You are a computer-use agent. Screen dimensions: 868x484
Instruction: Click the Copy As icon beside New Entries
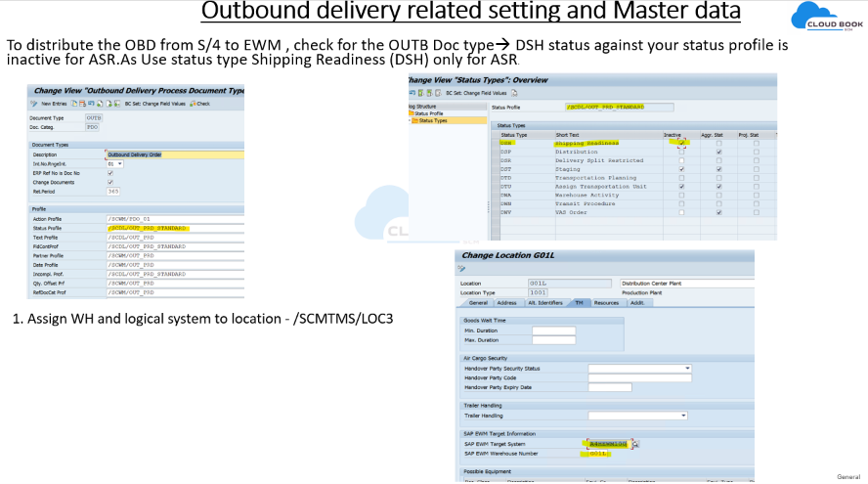click(x=73, y=104)
